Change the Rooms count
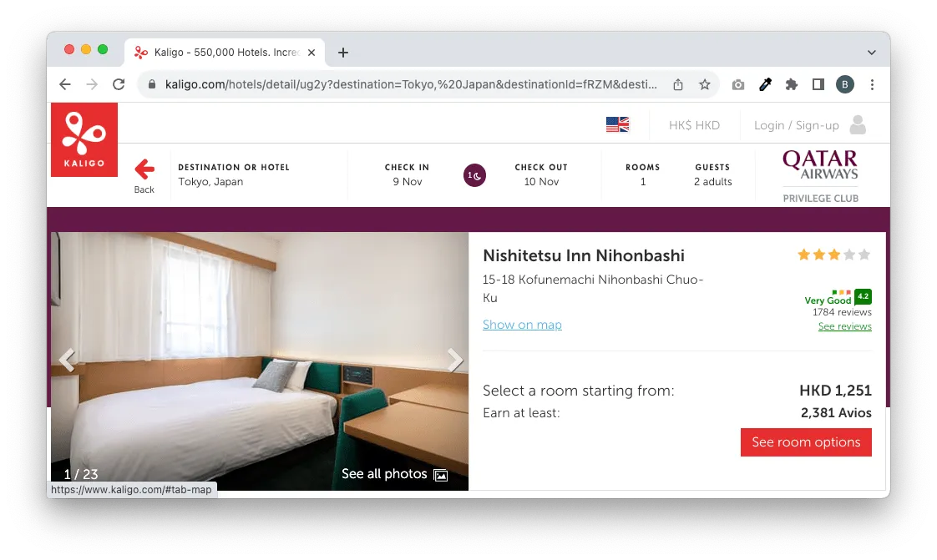This screenshot has width=937, height=560. pyautogui.click(x=643, y=175)
